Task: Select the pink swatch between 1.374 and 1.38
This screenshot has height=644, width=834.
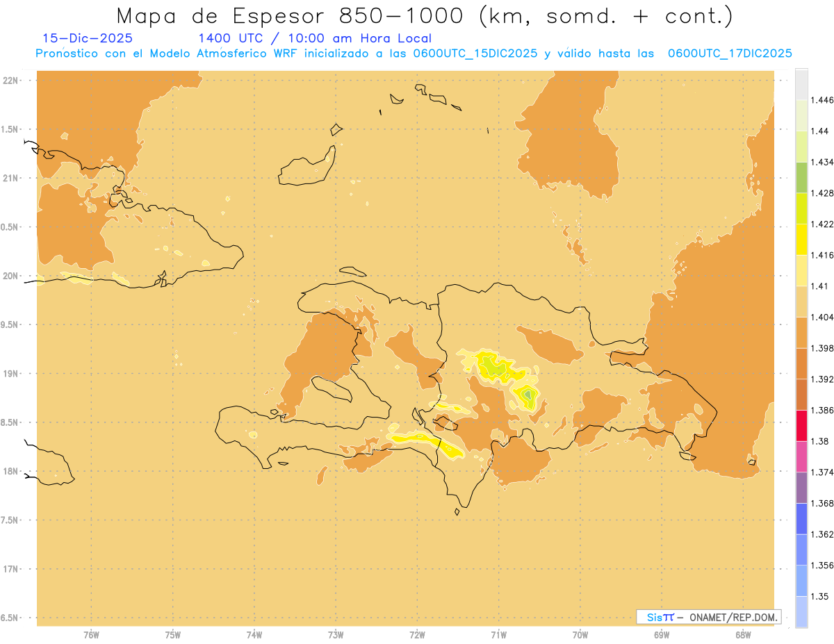Action: tap(801, 456)
